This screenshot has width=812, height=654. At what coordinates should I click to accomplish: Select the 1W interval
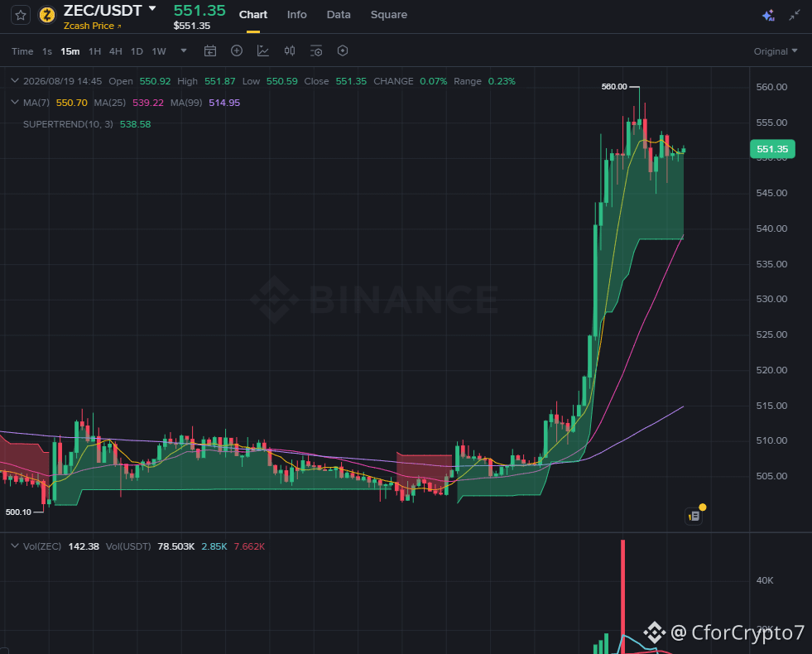[x=158, y=51]
